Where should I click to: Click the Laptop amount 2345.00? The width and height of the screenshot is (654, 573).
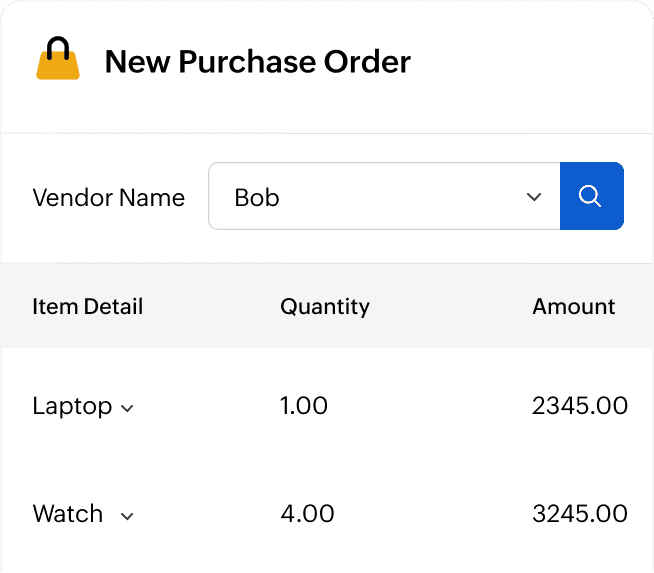click(580, 406)
